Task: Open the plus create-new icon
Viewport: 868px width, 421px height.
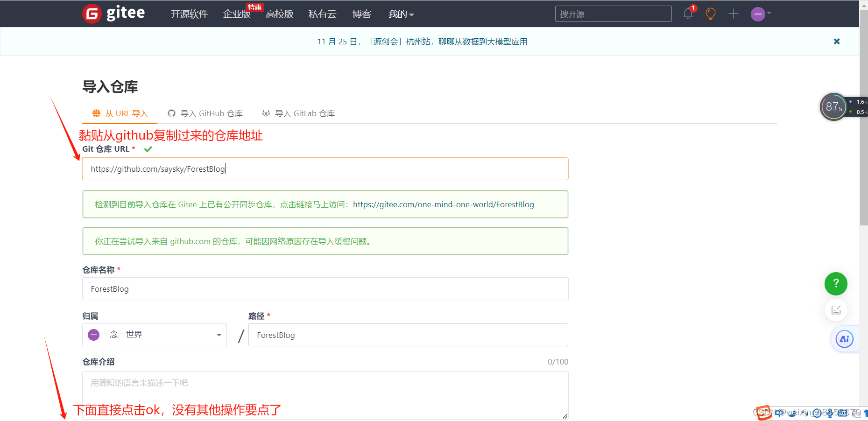Action: 733,14
